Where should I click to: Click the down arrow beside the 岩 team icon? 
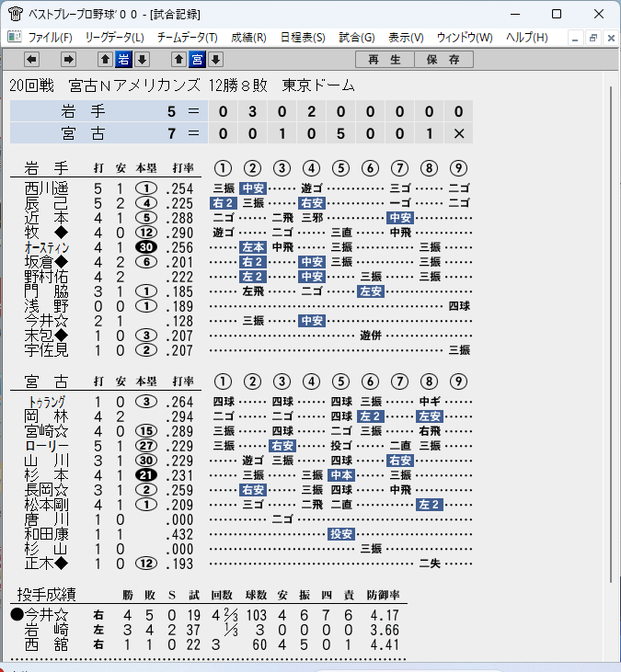tap(142, 59)
